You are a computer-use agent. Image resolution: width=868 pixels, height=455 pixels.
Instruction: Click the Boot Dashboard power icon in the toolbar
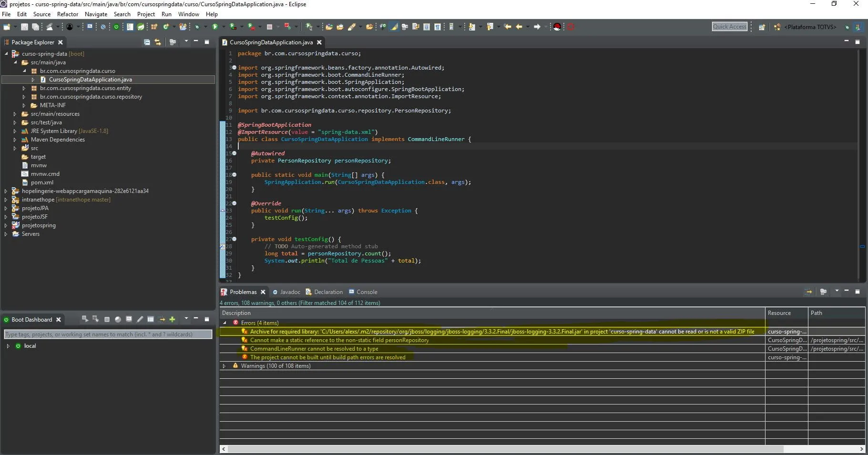116,27
